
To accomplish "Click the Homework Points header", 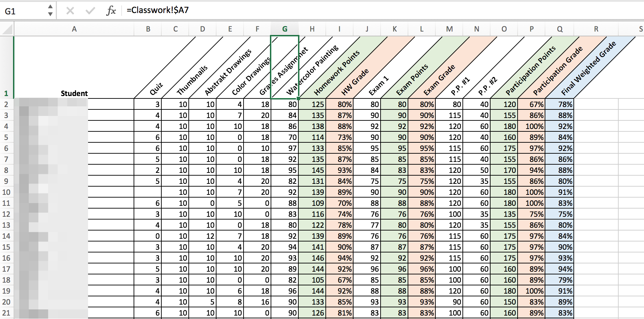I will [336, 72].
